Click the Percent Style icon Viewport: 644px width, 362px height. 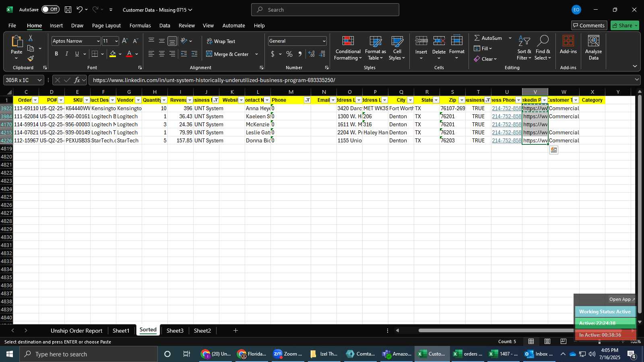[x=289, y=54]
